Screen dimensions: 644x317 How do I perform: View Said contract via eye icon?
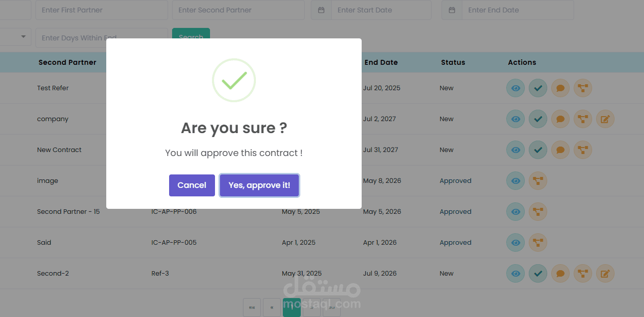point(515,243)
